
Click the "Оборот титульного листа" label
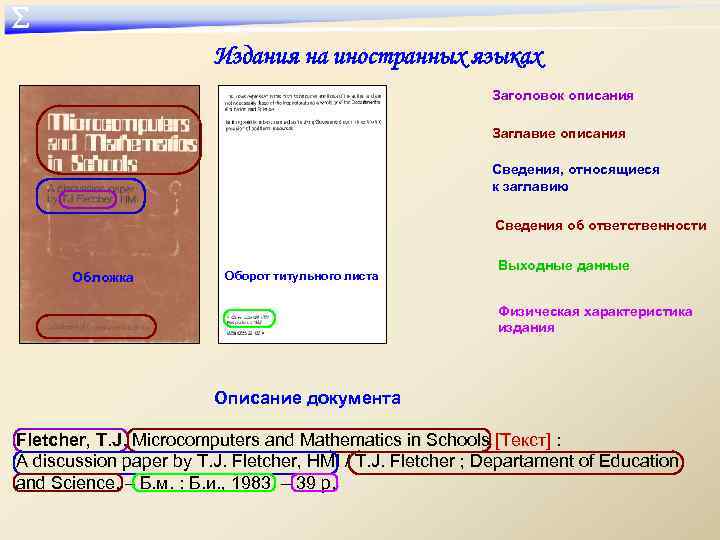pyautogui.click(x=301, y=276)
